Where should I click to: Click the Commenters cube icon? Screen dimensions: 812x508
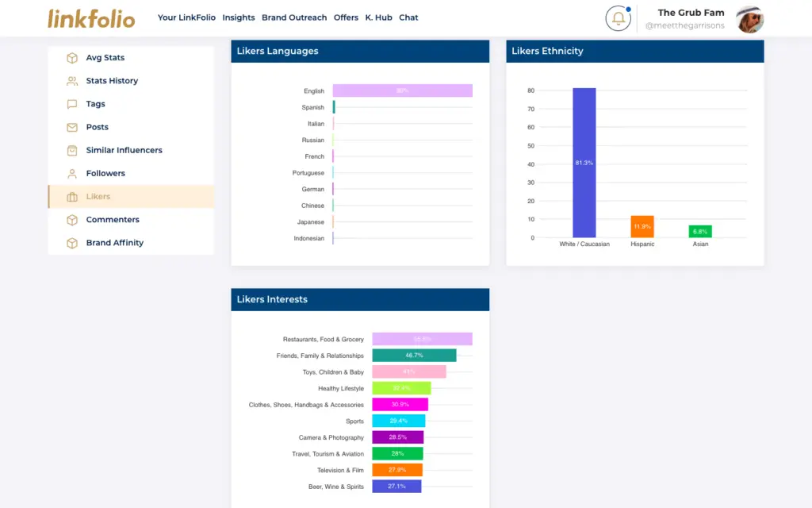(72, 220)
